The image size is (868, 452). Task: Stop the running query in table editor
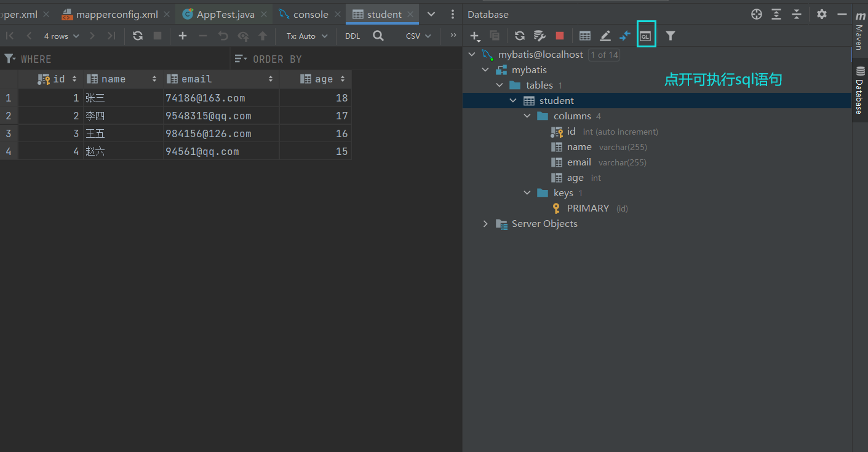tap(157, 36)
